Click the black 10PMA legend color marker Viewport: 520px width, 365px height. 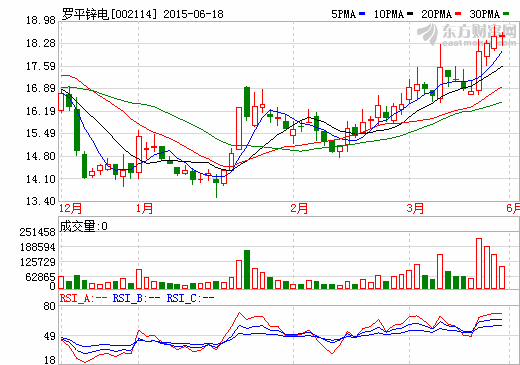(x=410, y=14)
